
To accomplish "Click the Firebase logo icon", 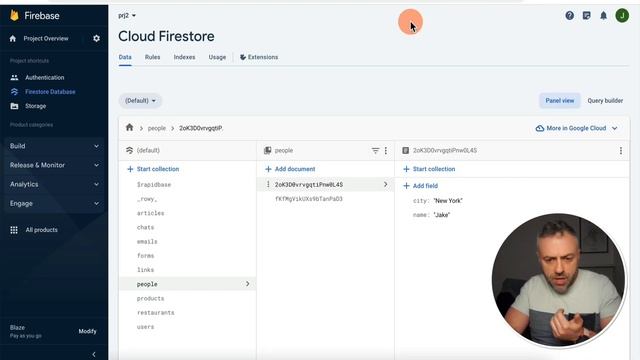I will coord(14,16).
